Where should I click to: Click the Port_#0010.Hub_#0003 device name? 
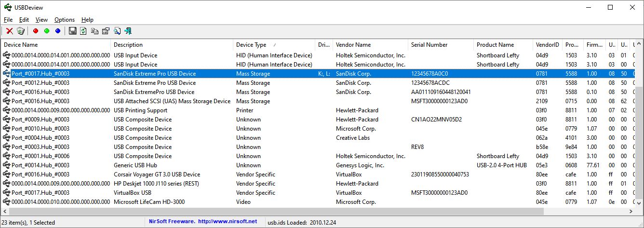click(40, 129)
